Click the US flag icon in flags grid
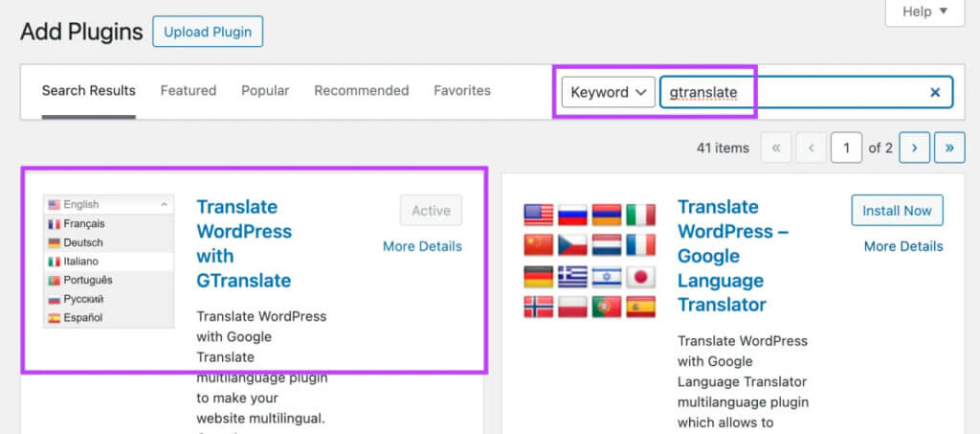Viewport: 980px width, 434px height. point(539,215)
